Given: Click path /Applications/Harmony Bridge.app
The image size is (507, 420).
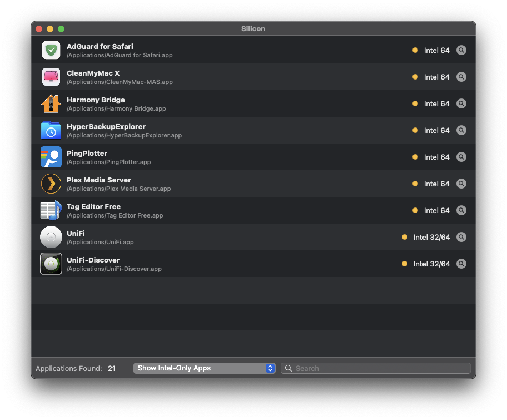Looking at the screenshot, I should point(116,108).
